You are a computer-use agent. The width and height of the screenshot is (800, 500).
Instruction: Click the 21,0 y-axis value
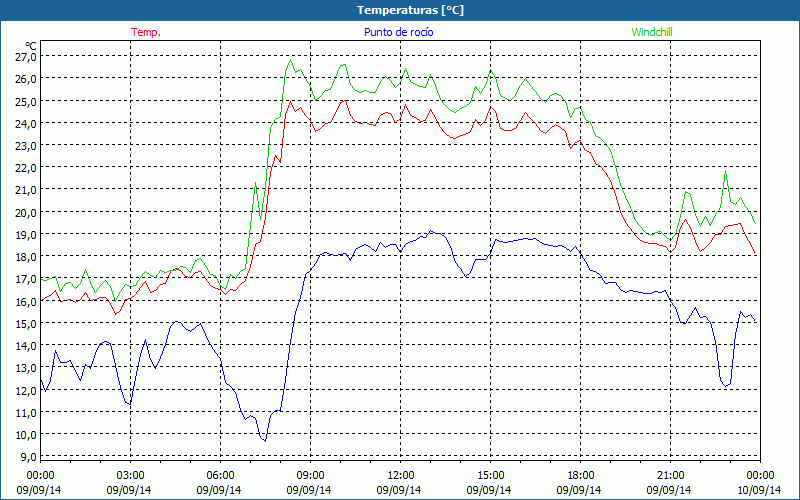click(26, 190)
